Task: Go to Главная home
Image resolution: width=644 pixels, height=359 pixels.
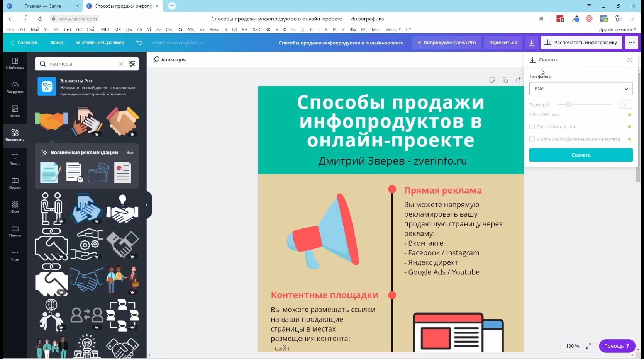Action: tap(24, 43)
